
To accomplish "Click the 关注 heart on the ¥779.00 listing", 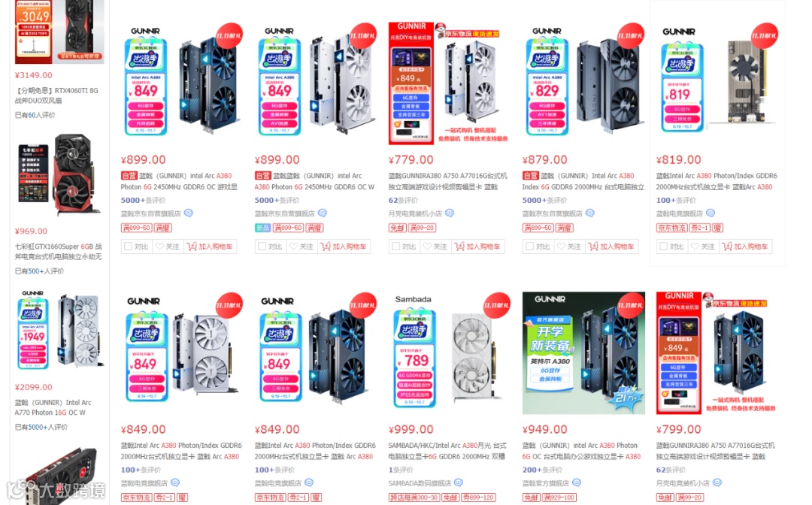I will point(435,246).
